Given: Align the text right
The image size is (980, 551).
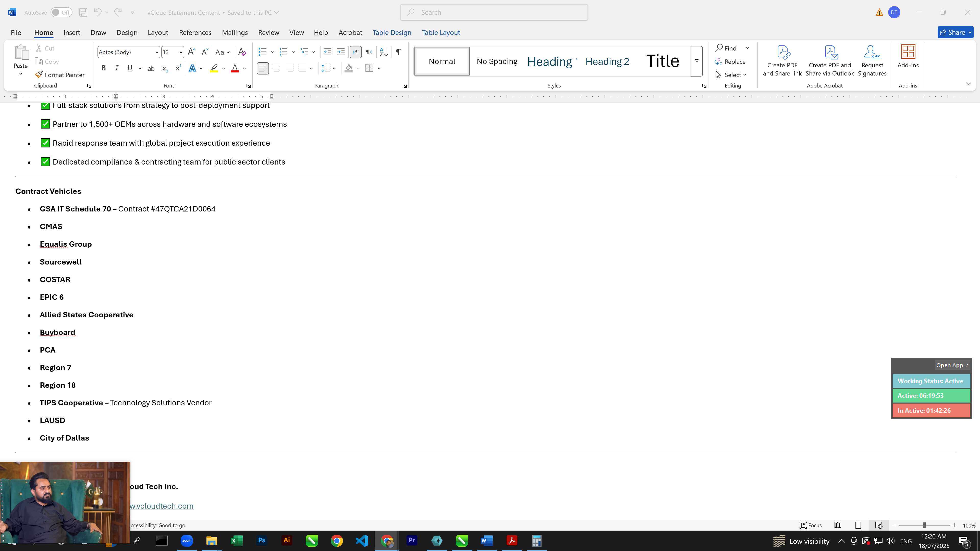Looking at the screenshot, I should [289, 68].
